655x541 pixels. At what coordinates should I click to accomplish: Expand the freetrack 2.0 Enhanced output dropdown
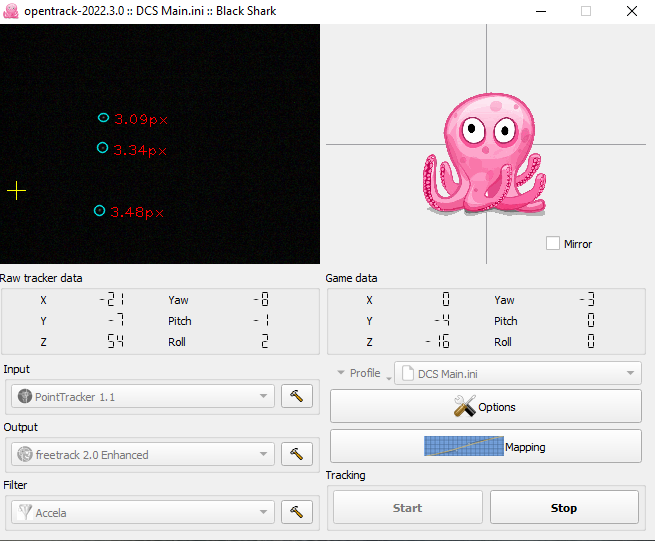tap(143, 455)
